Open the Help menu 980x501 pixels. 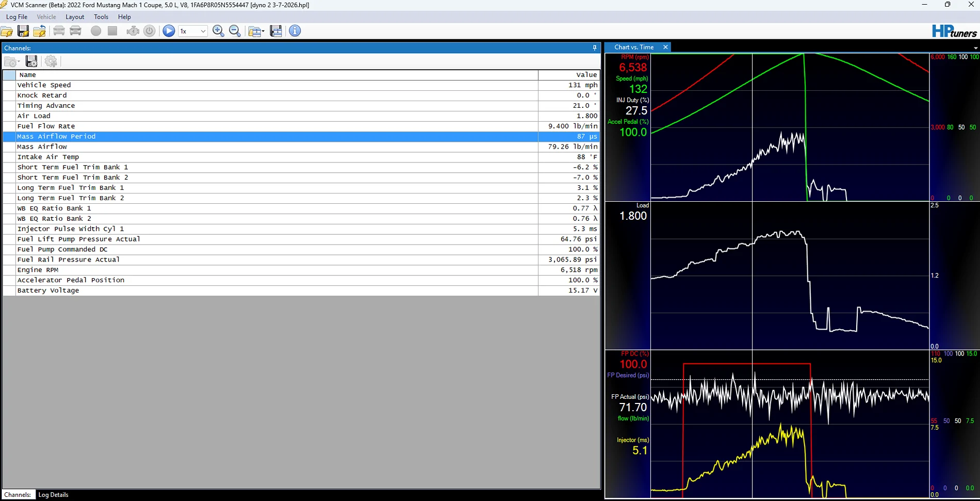tap(124, 17)
